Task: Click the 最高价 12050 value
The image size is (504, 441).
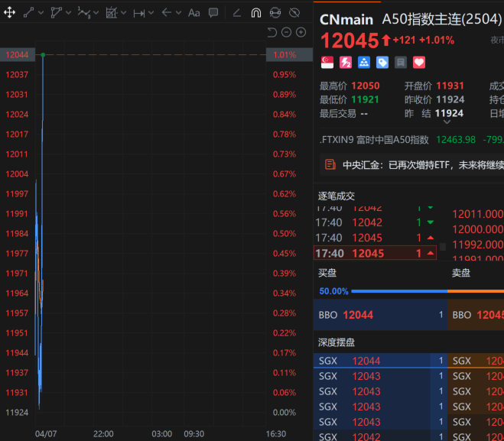Action: (x=365, y=86)
